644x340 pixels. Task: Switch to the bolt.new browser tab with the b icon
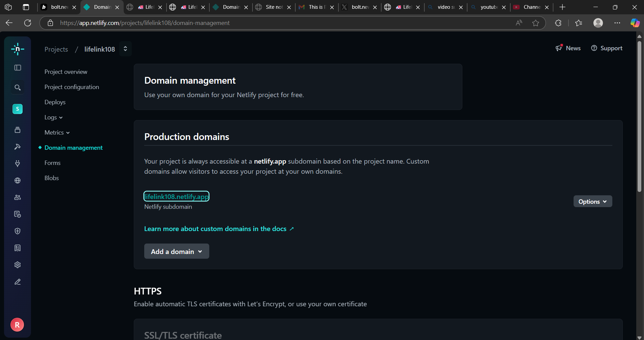click(x=59, y=7)
